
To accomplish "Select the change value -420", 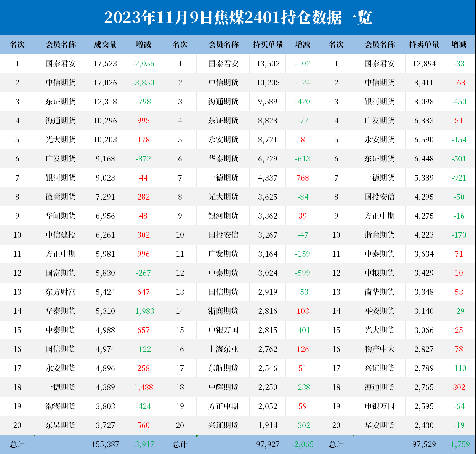I will click(x=303, y=102).
